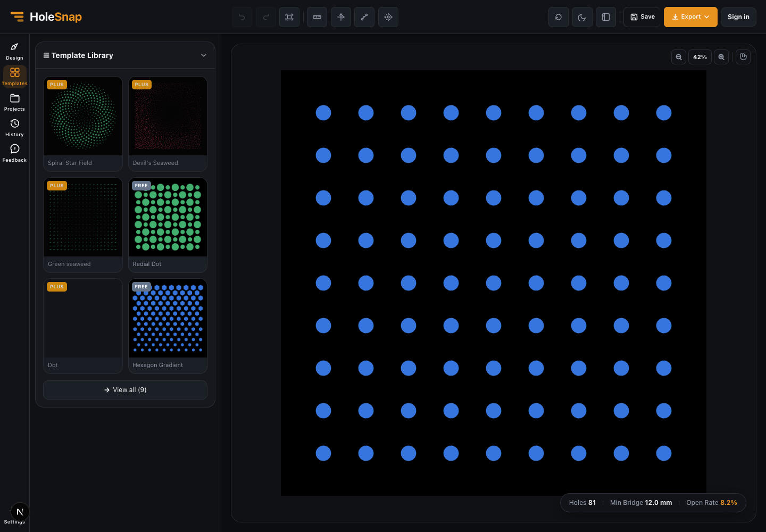766x532 pixels.
Task: Save the current design
Action: (642, 17)
